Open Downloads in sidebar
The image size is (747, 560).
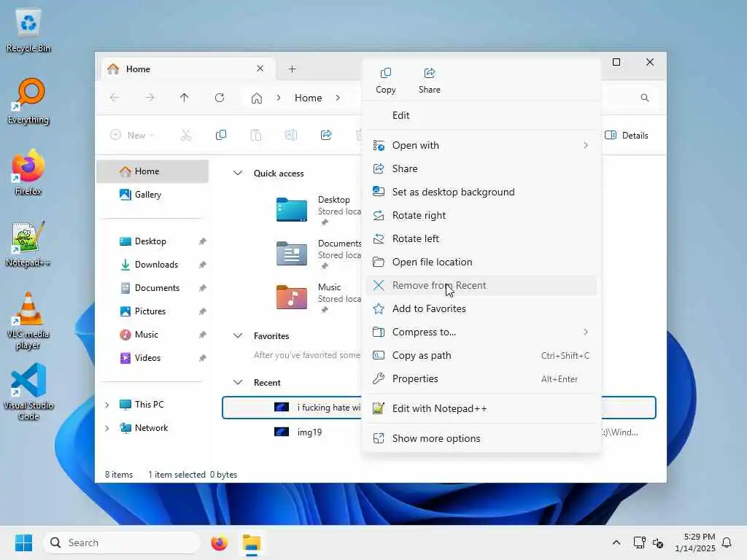(x=152, y=265)
